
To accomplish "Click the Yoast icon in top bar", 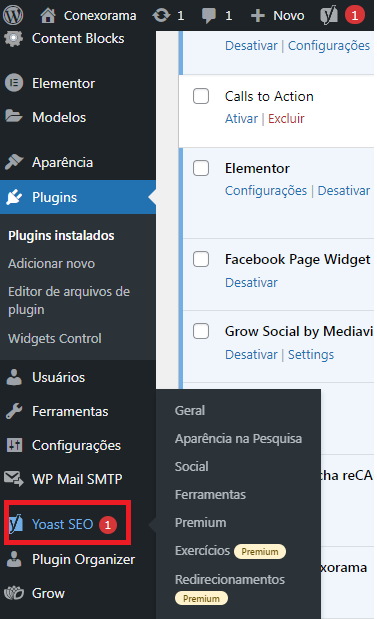I will [x=329, y=15].
